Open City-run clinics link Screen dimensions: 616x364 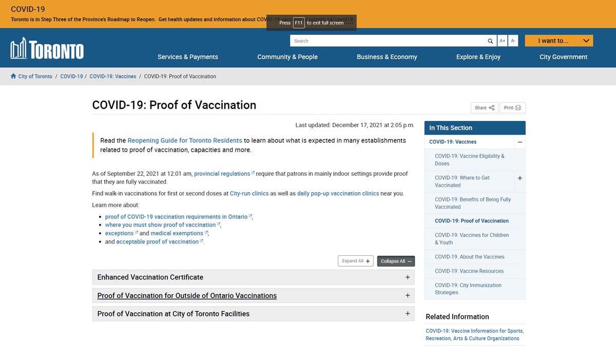tap(249, 193)
